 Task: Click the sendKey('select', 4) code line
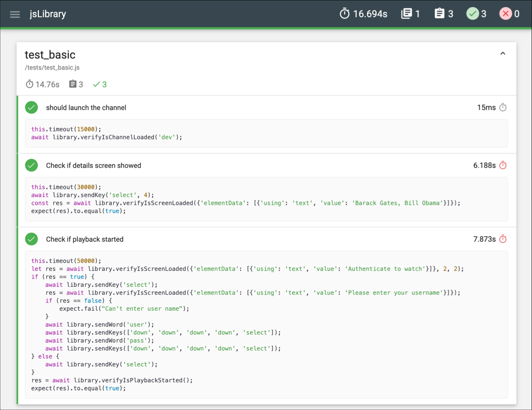93,195
